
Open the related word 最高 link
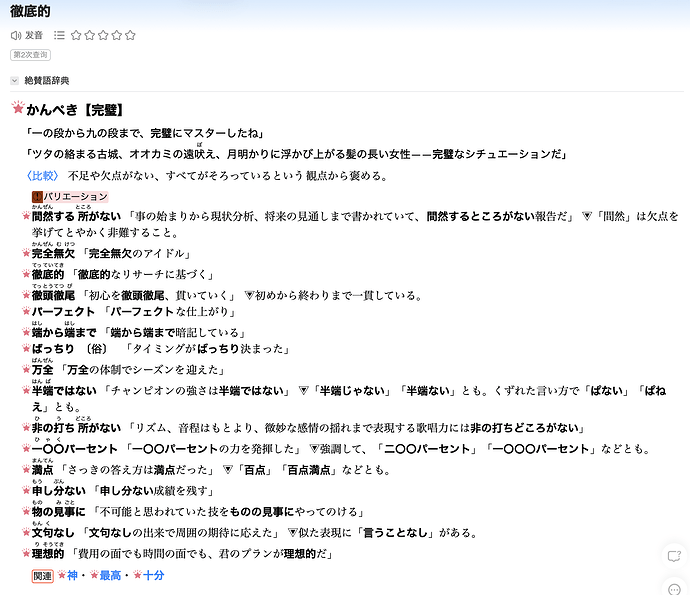110,575
